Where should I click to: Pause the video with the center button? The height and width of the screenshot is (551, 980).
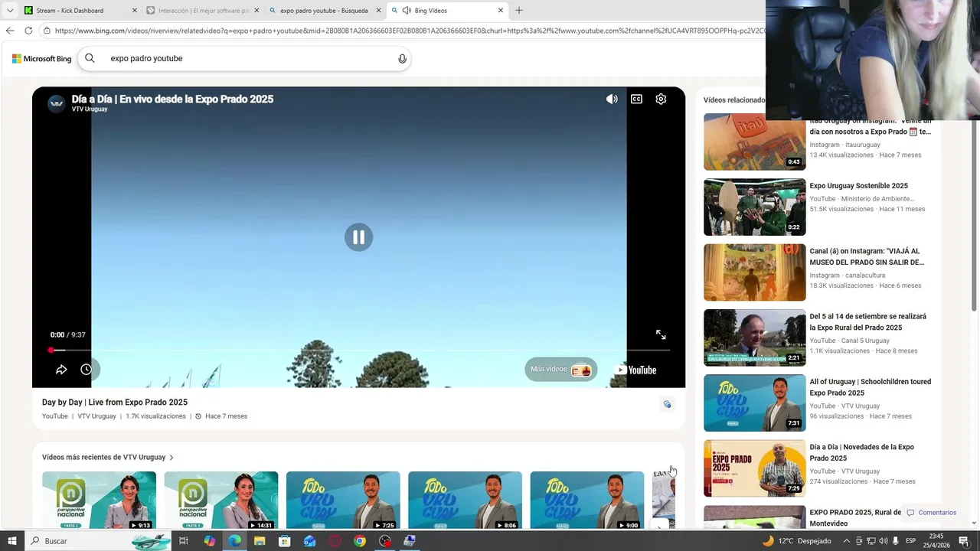coord(358,237)
